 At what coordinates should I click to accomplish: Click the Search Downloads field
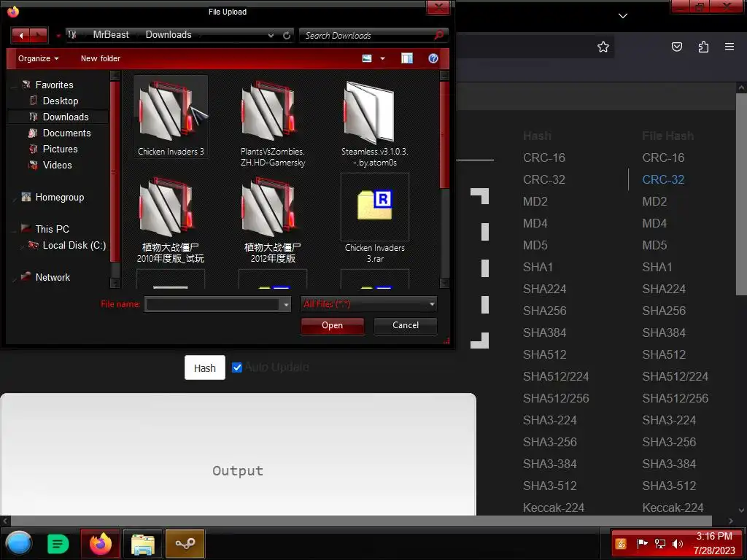coord(367,35)
